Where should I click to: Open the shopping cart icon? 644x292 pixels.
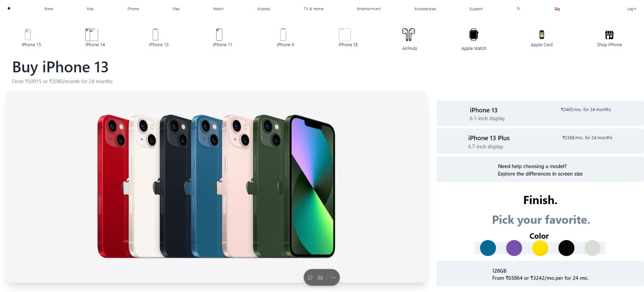pos(557,9)
